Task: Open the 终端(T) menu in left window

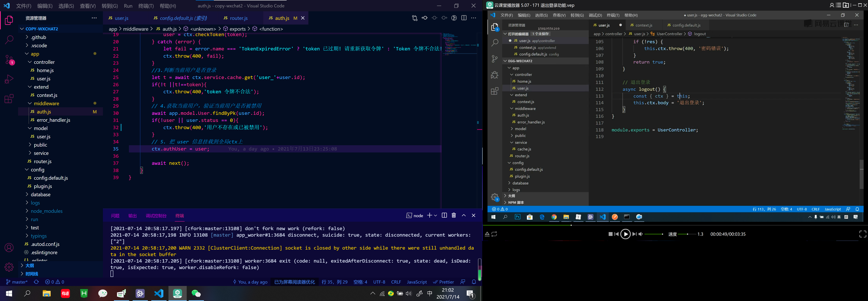Action: (146, 6)
